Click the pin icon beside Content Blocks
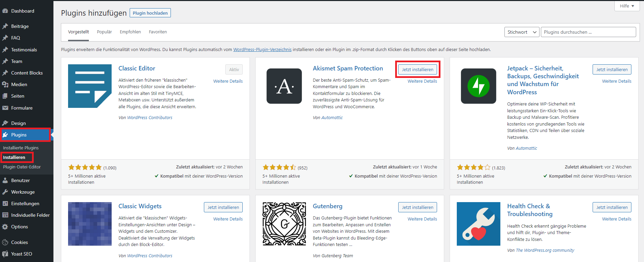This screenshot has width=644, height=262. (x=5, y=73)
